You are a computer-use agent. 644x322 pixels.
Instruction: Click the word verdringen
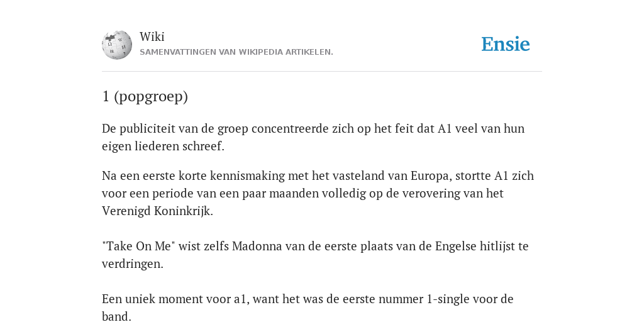[x=133, y=264]
